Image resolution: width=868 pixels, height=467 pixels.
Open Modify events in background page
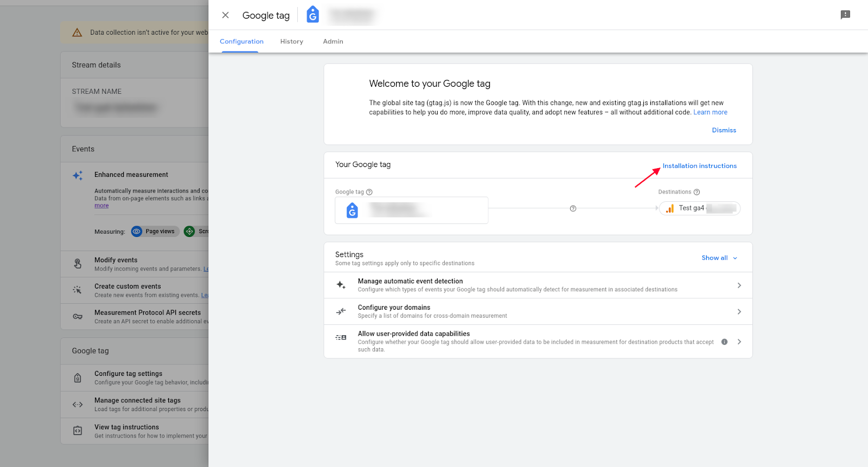tap(135, 264)
